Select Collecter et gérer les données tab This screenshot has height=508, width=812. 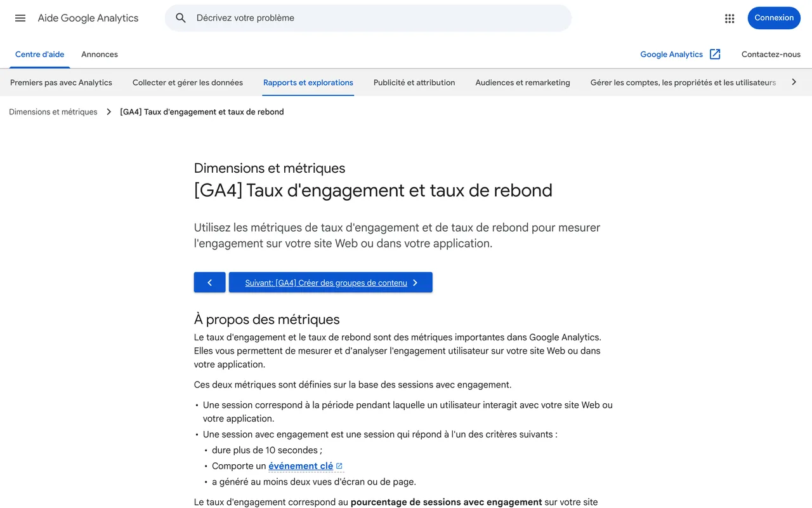(188, 83)
